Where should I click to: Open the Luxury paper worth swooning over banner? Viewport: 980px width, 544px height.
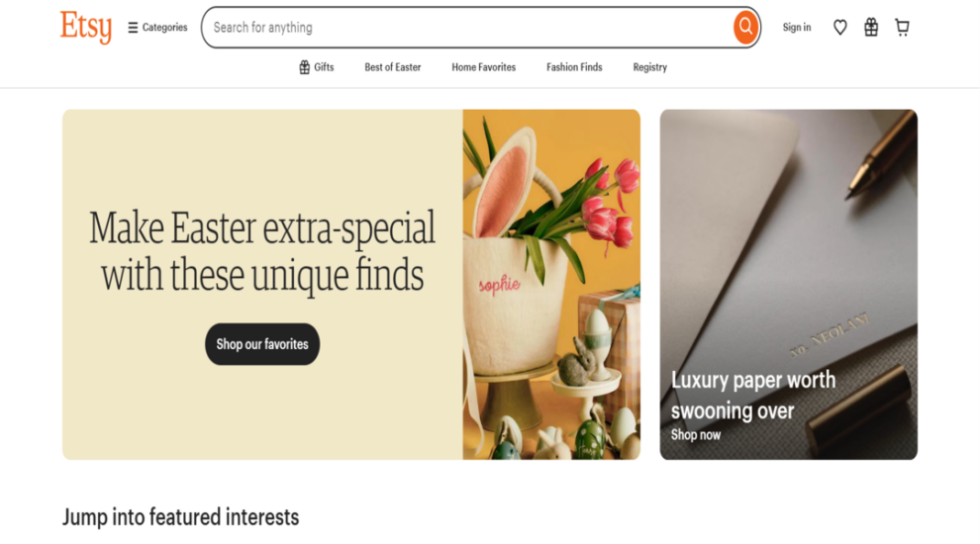(x=789, y=285)
